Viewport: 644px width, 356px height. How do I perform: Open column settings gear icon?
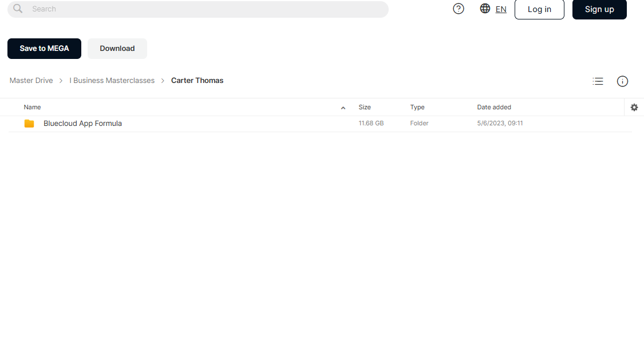click(634, 107)
